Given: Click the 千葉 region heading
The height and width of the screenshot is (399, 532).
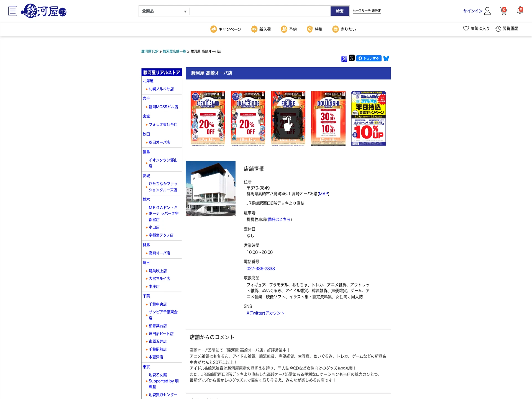Looking at the screenshot, I should point(146,296).
